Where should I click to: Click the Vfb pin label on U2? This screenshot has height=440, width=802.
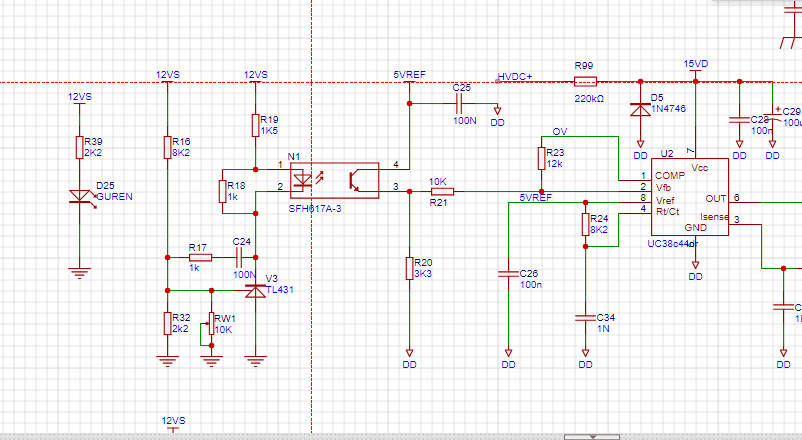pos(663,188)
